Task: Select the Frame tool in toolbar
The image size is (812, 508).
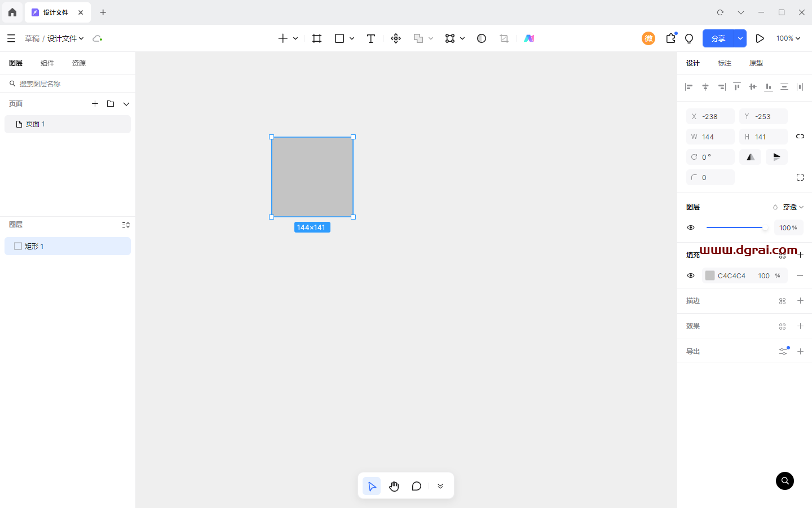Action: tap(317, 38)
